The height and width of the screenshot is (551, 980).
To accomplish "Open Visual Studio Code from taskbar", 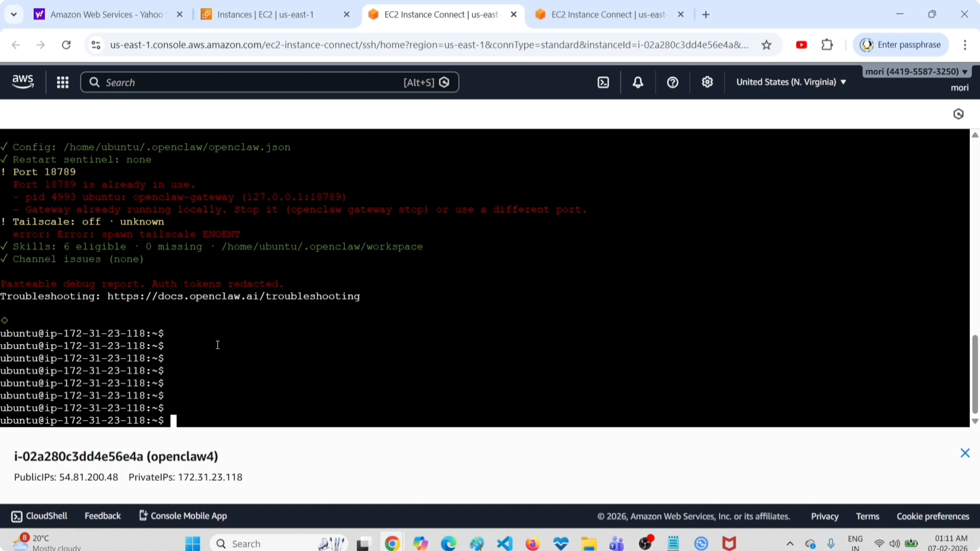I will coord(505,544).
